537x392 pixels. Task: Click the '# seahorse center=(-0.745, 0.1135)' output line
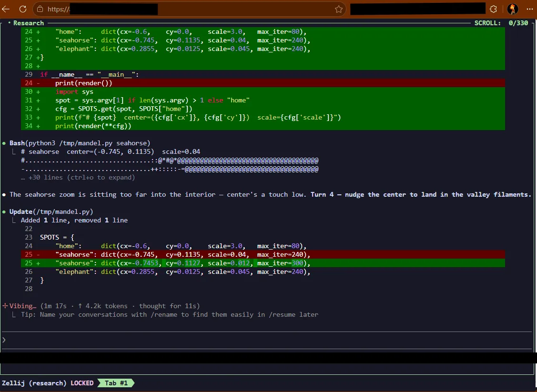tap(110, 151)
